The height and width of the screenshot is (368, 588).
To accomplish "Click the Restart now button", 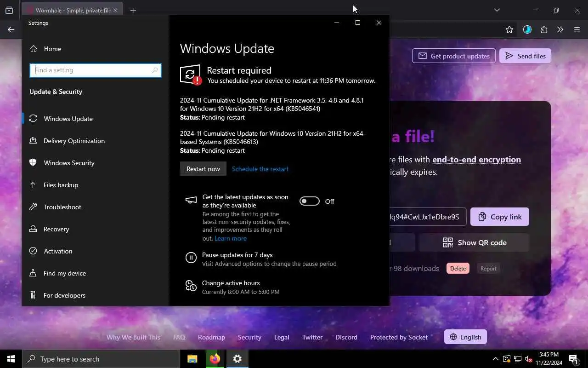I will point(203,169).
